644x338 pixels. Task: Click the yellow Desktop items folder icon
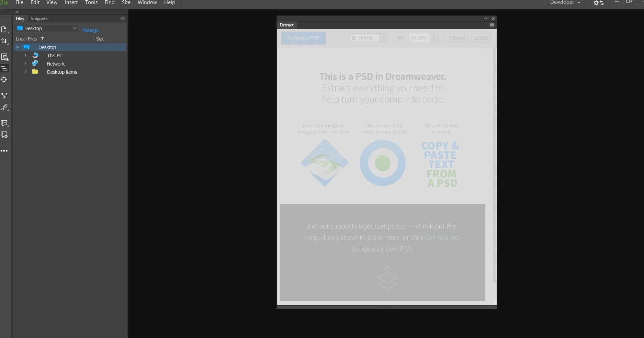[x=35, y=72]
